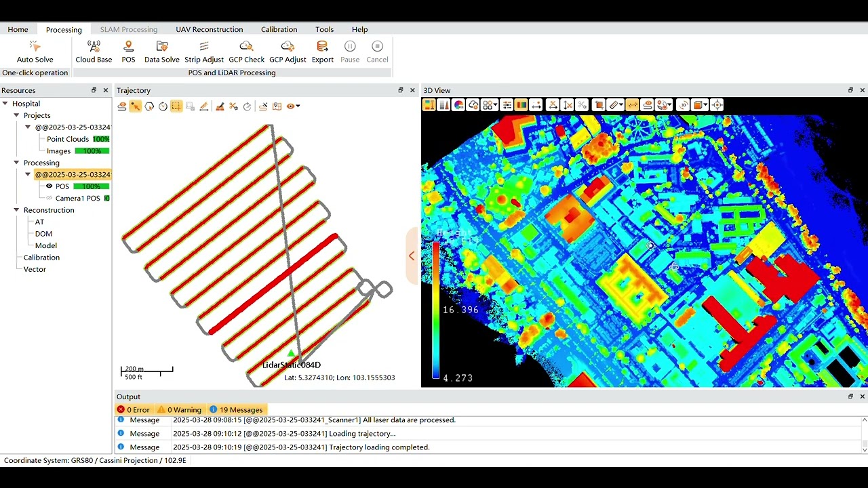This screenshot has height=488, width=868.
Task: Select the ruler measure tool in Trajectory
Action: pos(204,106)
